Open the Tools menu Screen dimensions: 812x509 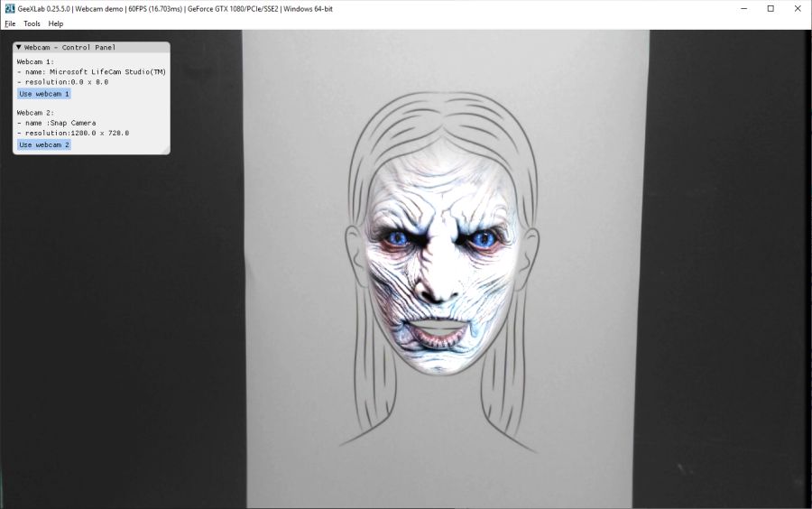pyautogui.click(x=32, y=23)
